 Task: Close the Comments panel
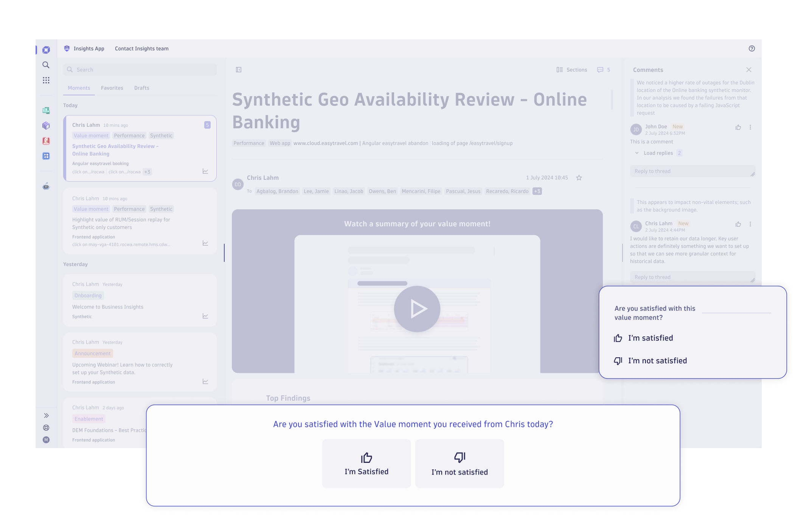[x=749, y=70]
